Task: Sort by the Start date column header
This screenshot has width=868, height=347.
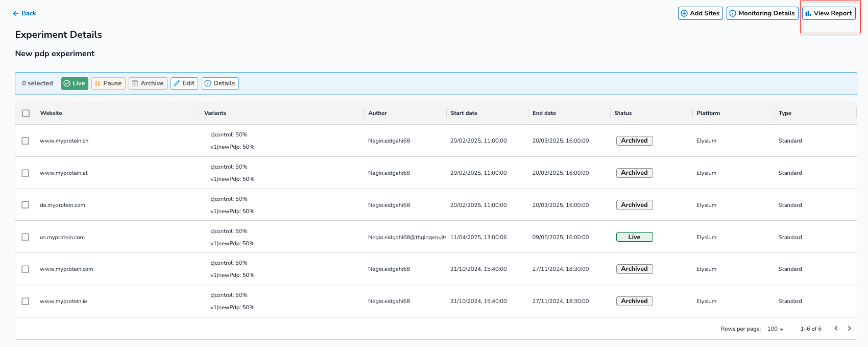Action: [464, 113]
